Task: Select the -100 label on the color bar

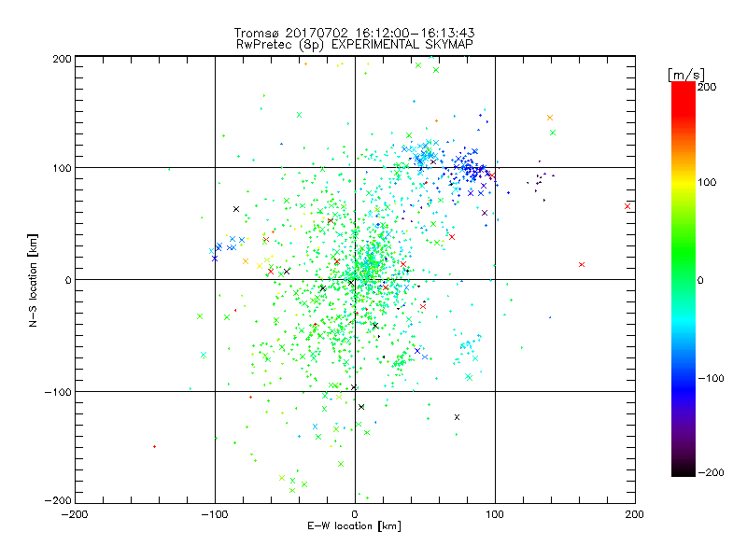Action: [711, 379]
